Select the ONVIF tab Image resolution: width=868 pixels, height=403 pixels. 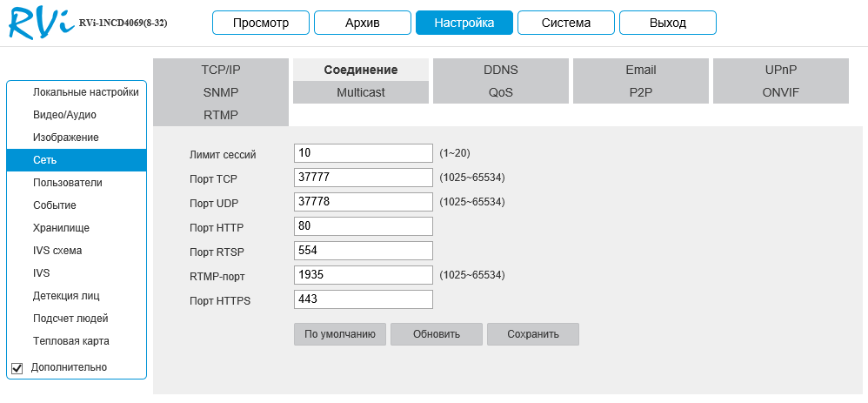click(780, 92)
